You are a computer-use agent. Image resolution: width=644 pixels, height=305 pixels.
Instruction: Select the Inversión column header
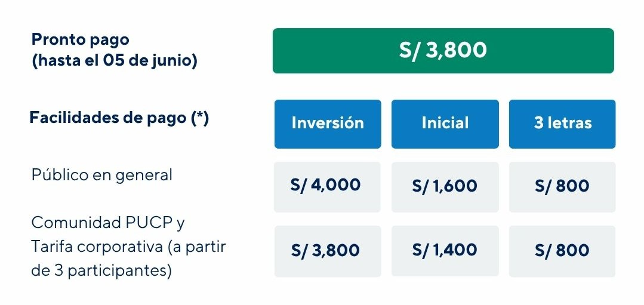(328, 124)
